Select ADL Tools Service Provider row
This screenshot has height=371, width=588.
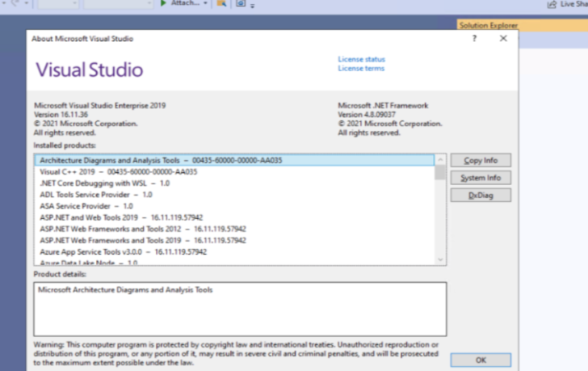click(235, 195)
